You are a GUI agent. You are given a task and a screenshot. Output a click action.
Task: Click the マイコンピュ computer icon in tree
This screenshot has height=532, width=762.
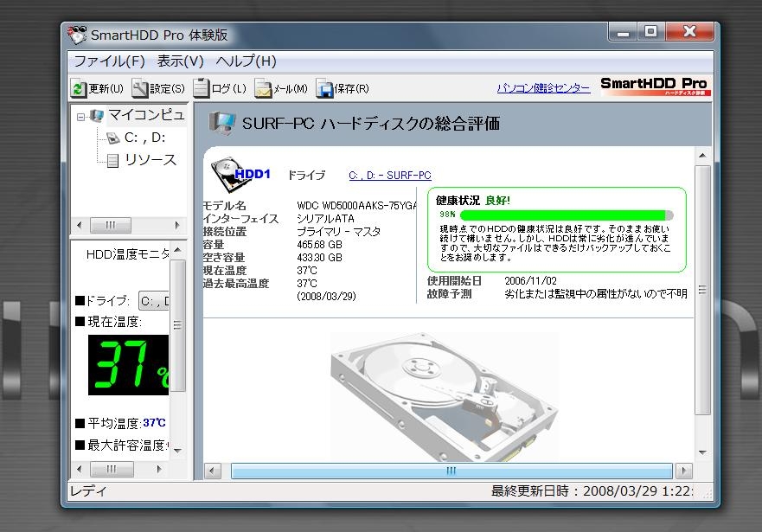pos(97,115)
